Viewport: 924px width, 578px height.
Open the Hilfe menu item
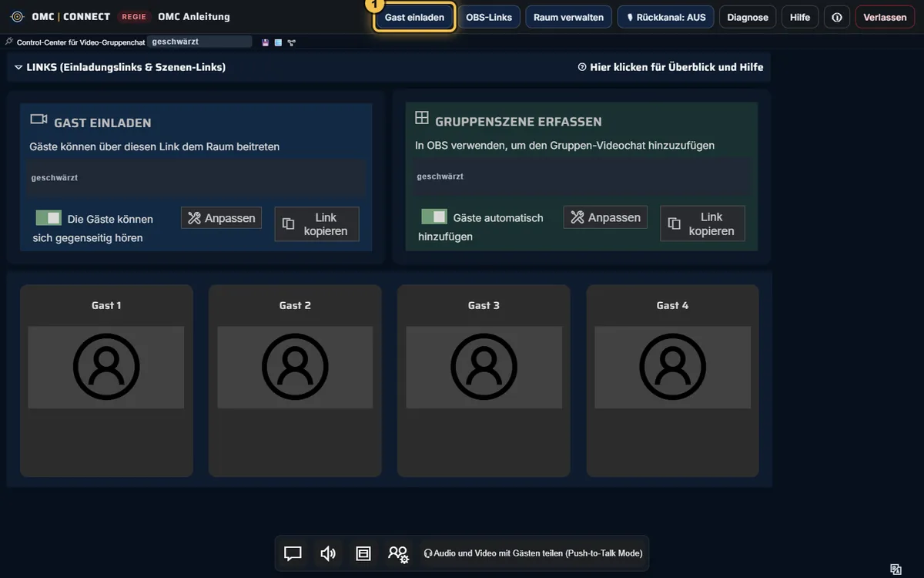800,17
